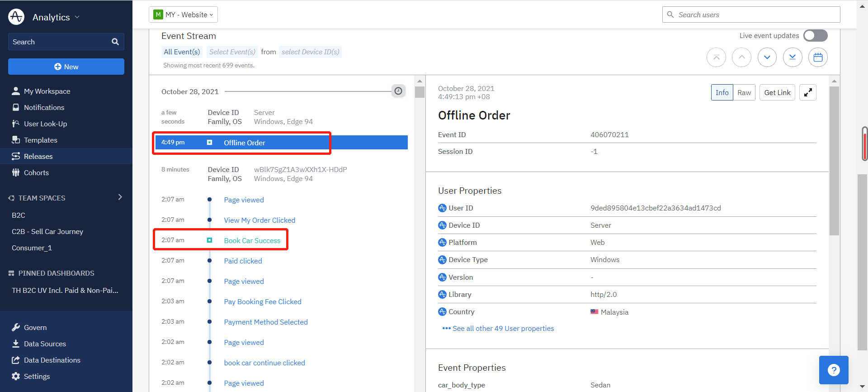Open Templates in sidebar

tap(40, 140)
